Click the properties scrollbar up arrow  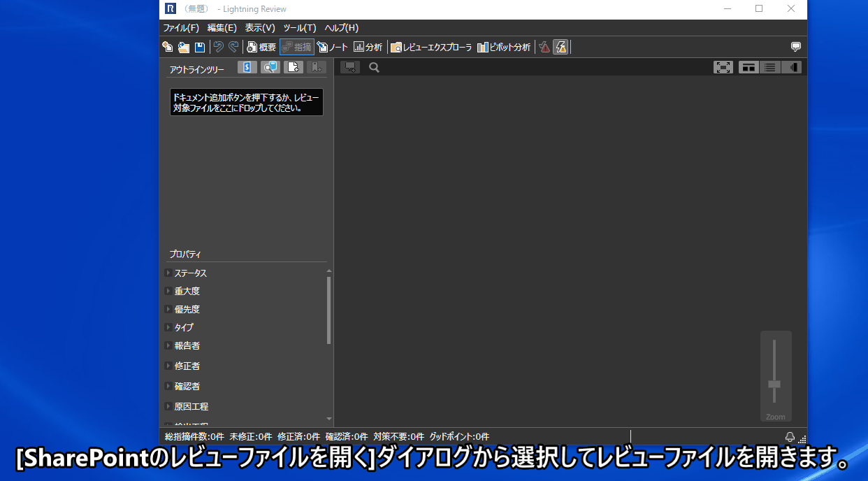(x=328, y=271)
